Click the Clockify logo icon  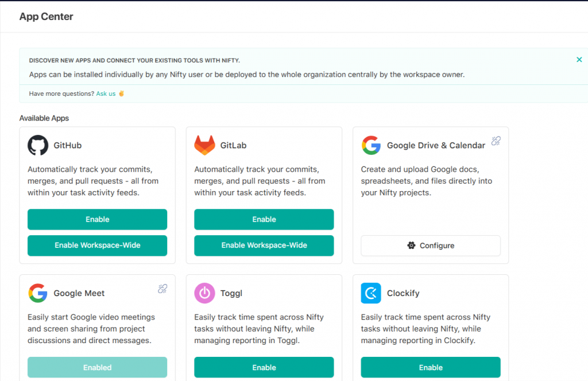(371, 293)
